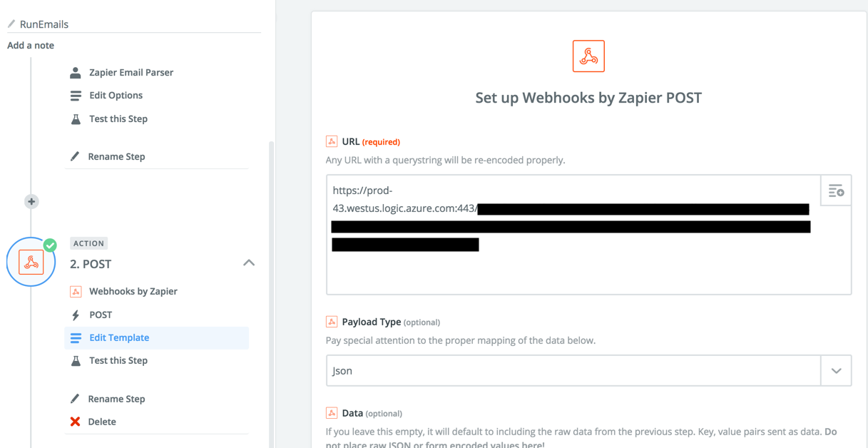This screenshot has width=868, height=448.
Task: Click Add a note link
Action: pos(31,46)
